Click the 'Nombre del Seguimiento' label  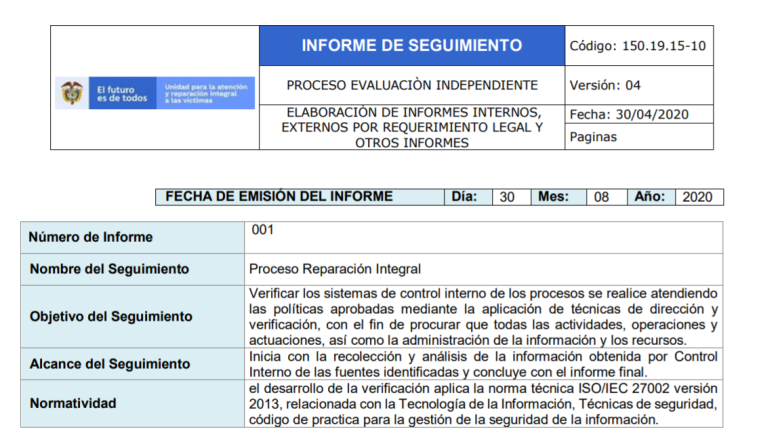(109, 269)
